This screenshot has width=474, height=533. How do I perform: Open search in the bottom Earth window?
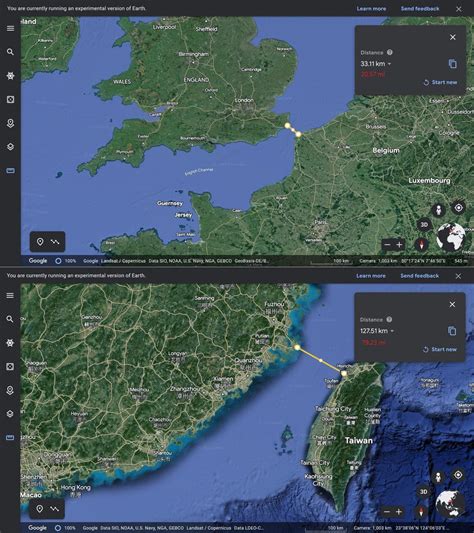click(10, 319)
